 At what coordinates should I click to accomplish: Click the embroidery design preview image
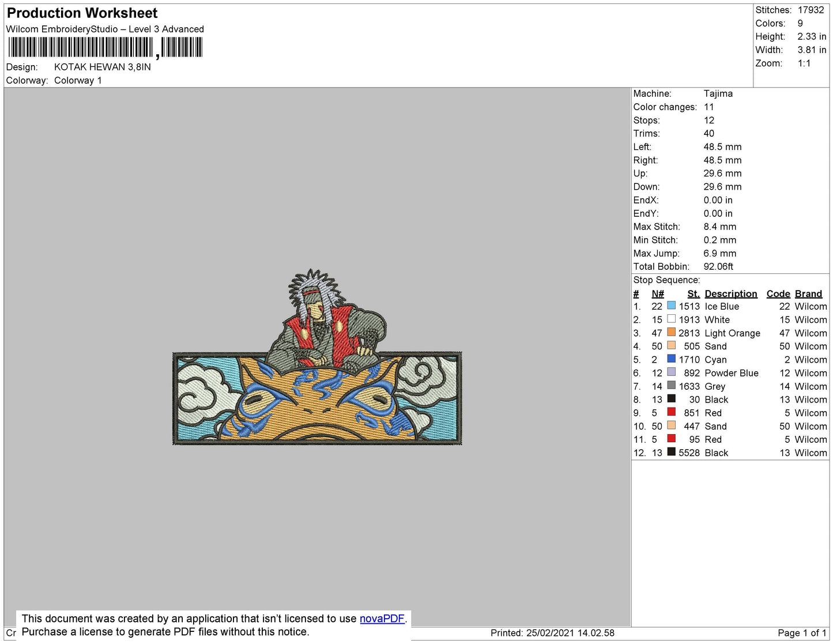click(x=317, y=357)
